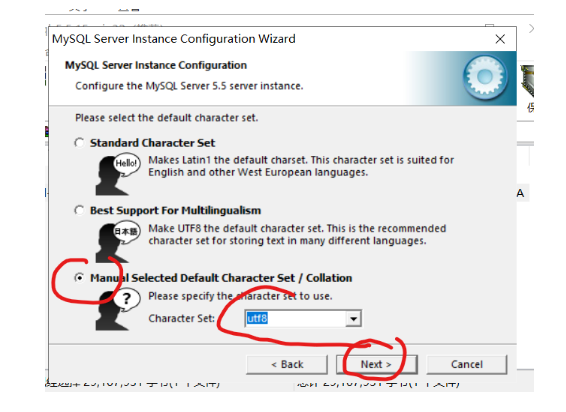Cancel the configuration wizard

467,365
